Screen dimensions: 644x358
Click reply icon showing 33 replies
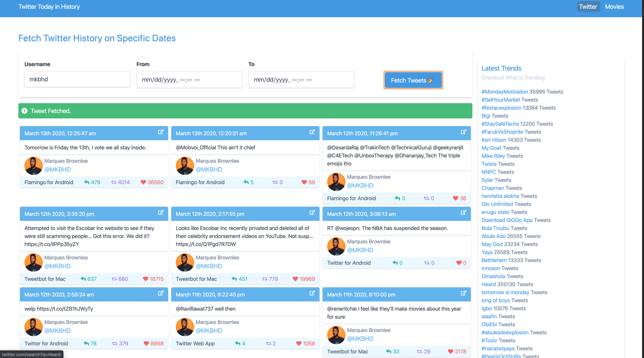point(389,352)
